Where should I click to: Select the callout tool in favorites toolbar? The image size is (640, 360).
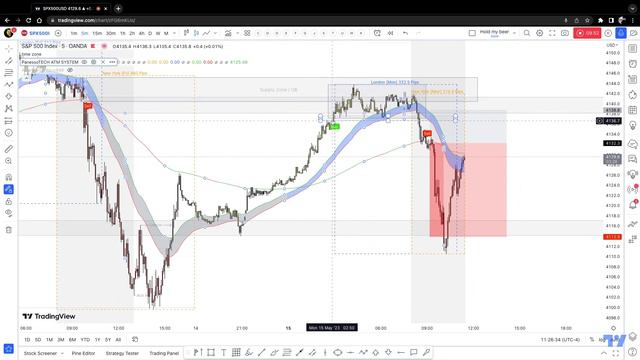pyautogui.click(x=413, y=352)
